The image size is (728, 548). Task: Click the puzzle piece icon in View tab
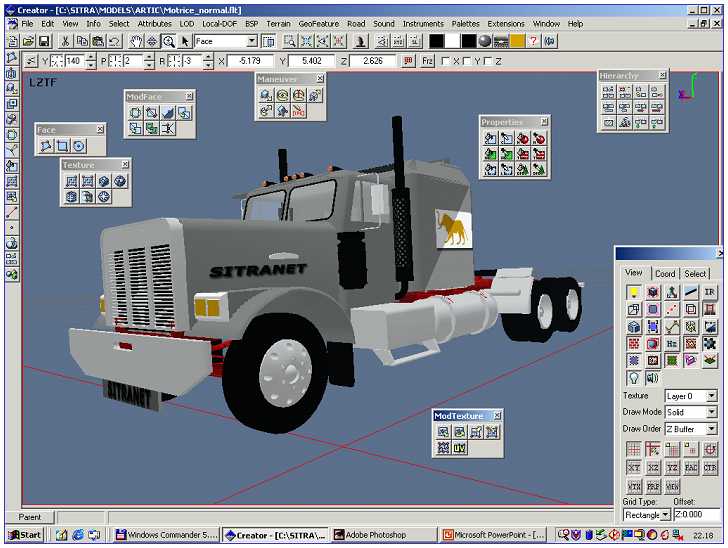[x=709, y=344]
